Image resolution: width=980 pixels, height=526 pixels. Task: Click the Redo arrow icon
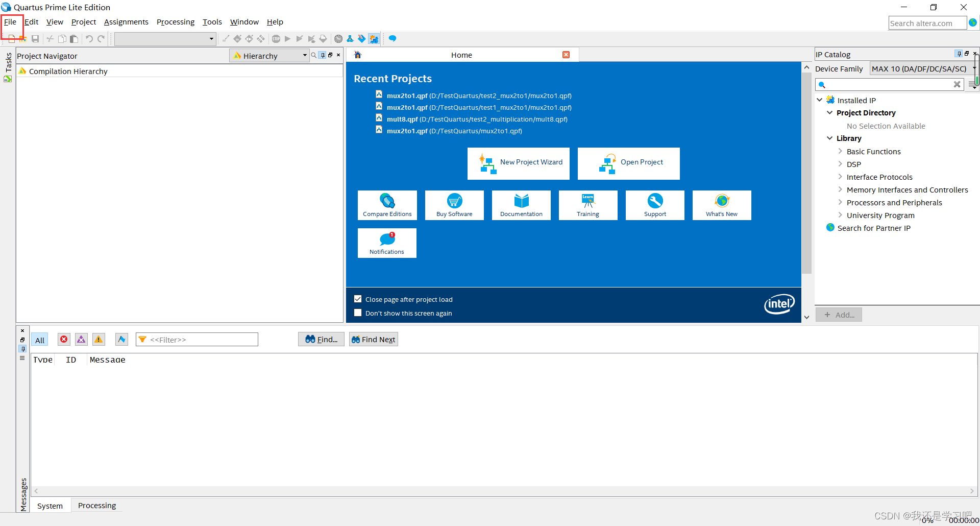[x=101, y=39]
